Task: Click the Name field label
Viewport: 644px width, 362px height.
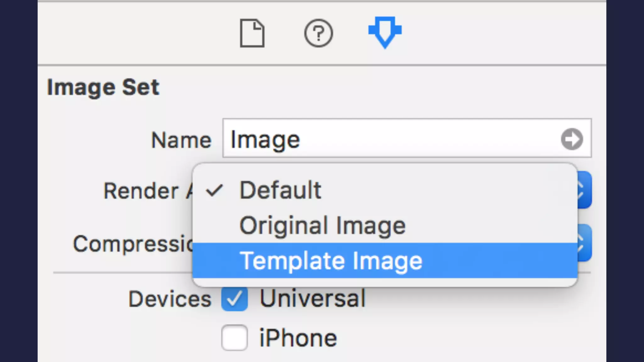Action: (181, 140)
